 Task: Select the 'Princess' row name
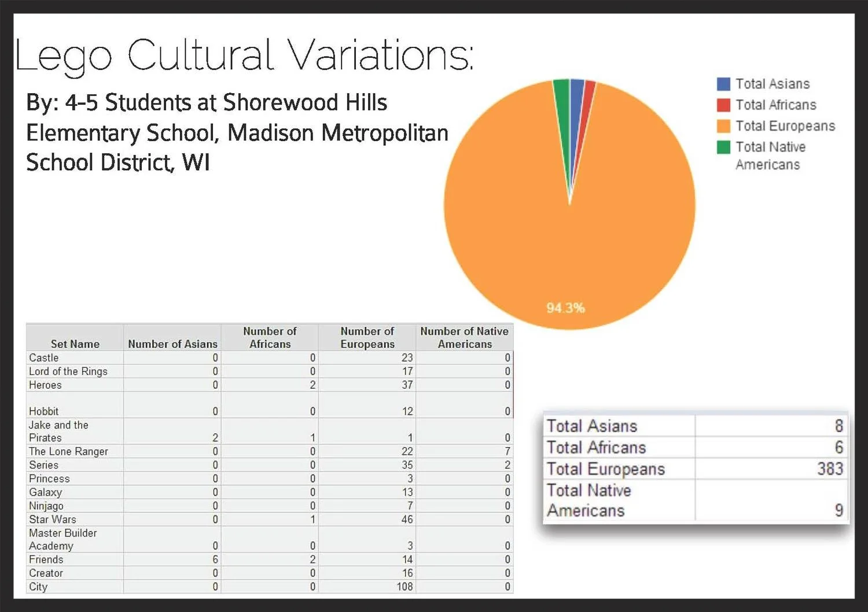49,478
